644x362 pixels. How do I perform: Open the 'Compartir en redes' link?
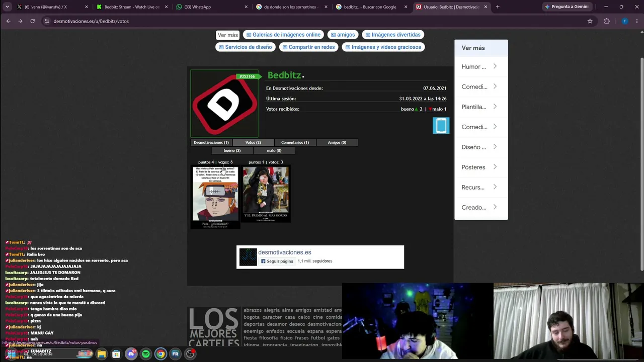click(308, 47)
